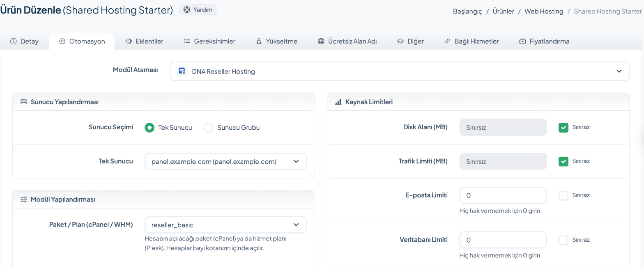
Task: Open the Eklentiler tab
Action: [x=145, y=41]
